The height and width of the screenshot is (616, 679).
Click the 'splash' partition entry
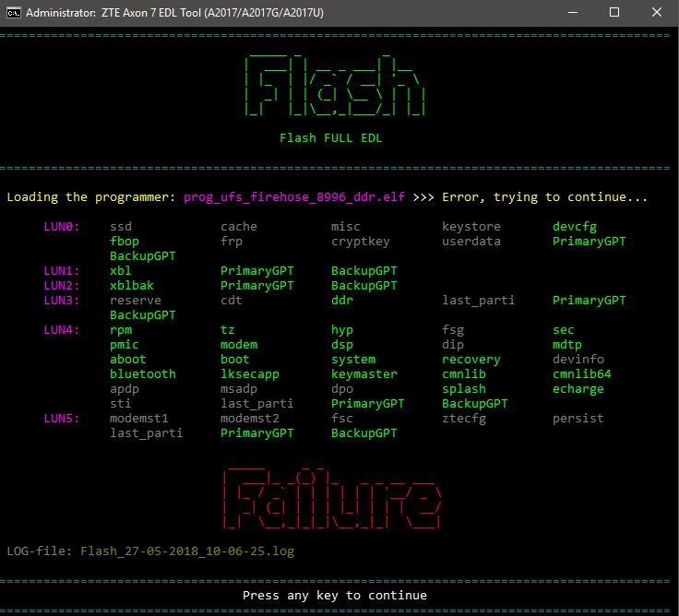[464, 389]
